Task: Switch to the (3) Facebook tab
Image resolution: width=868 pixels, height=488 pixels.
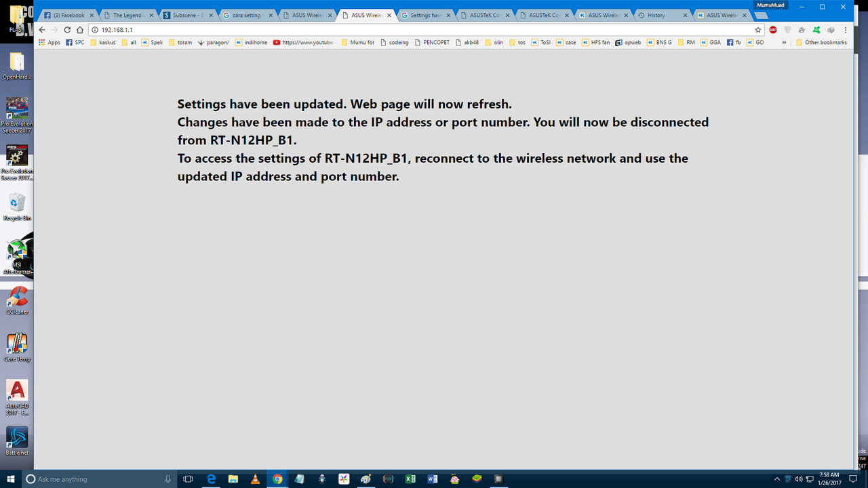Action: pyautogui.click(x=68, y=15)
